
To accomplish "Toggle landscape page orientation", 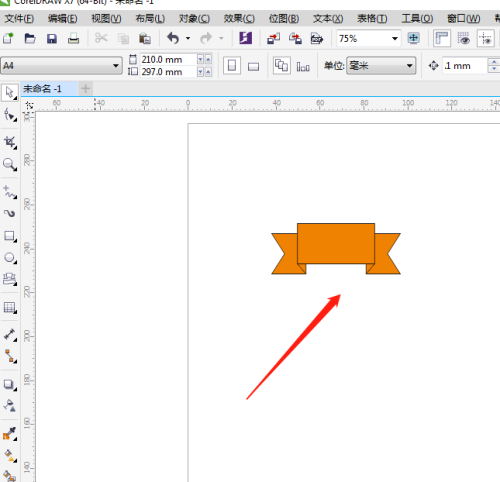I will click(253, 67).
